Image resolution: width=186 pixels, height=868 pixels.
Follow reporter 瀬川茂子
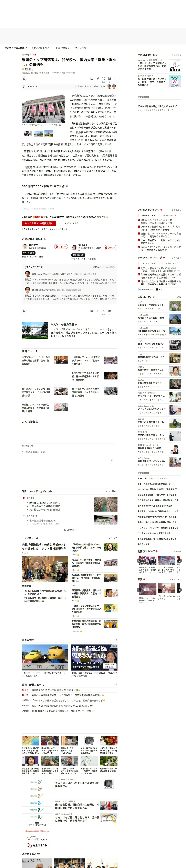click(x=110, y=247)
